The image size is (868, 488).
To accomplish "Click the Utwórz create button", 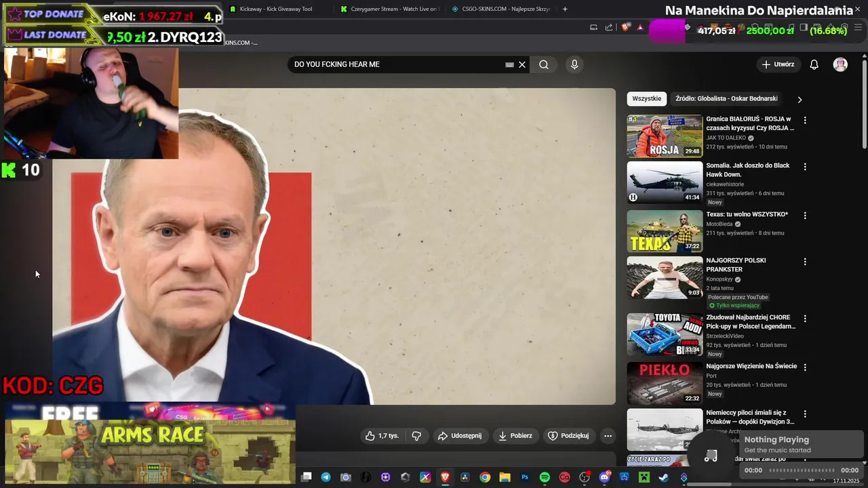I will [778, 64].
